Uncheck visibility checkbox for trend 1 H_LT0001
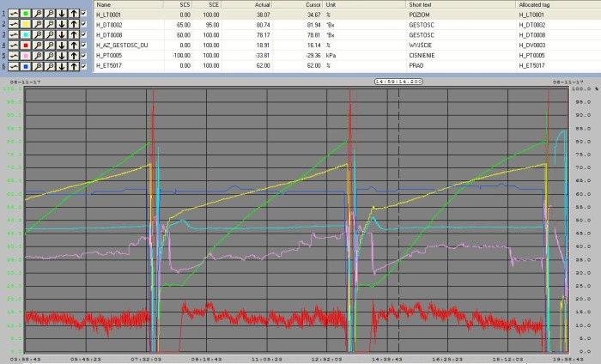This screenshot has width=601, height=364. tap(83, 14)
